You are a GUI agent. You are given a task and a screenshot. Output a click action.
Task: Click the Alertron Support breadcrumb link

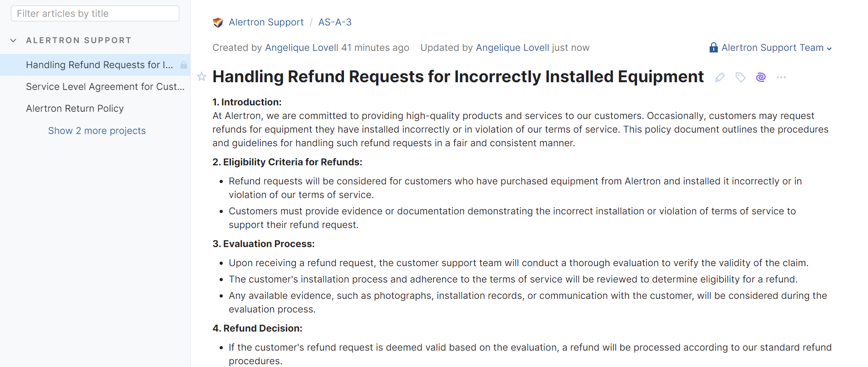tap(266, 22)
